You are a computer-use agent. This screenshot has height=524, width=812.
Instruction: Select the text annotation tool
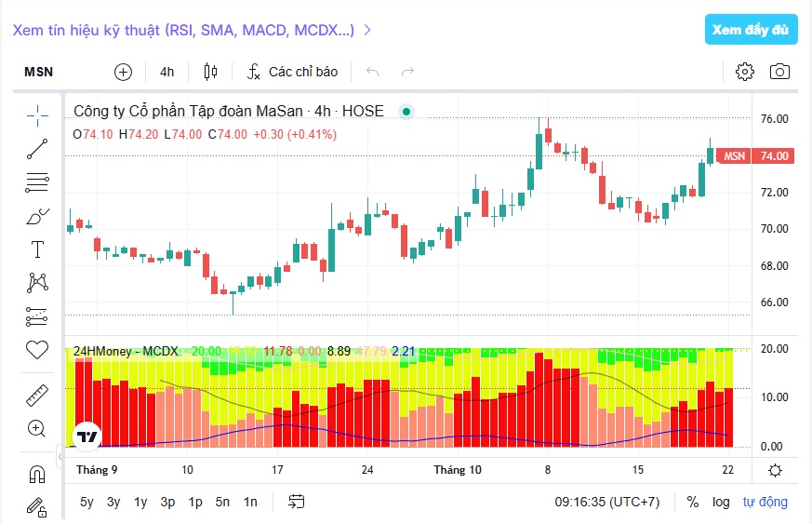coord(37,249)
